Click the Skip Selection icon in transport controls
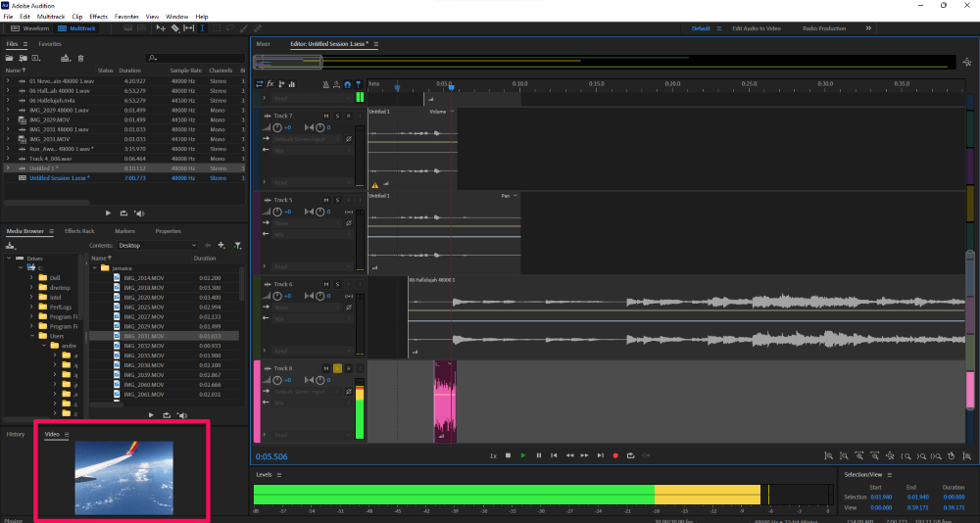The height and width of the screenshot is (523, 980). point(646,455)
